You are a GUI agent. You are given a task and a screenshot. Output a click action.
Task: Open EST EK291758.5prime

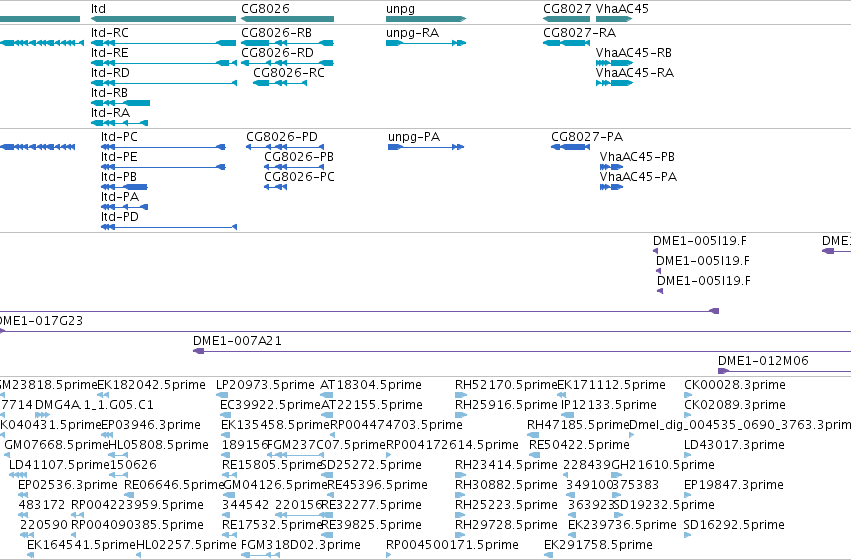point(598,546)
